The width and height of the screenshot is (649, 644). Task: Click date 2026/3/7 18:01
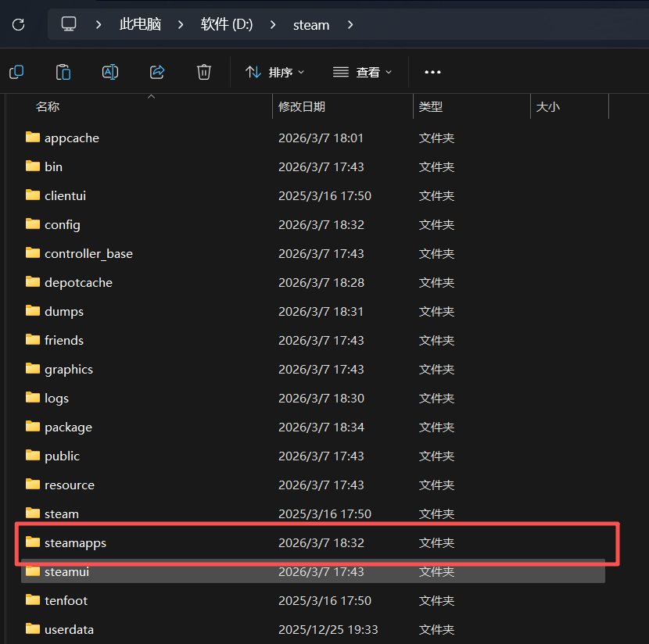pos(321,138)
